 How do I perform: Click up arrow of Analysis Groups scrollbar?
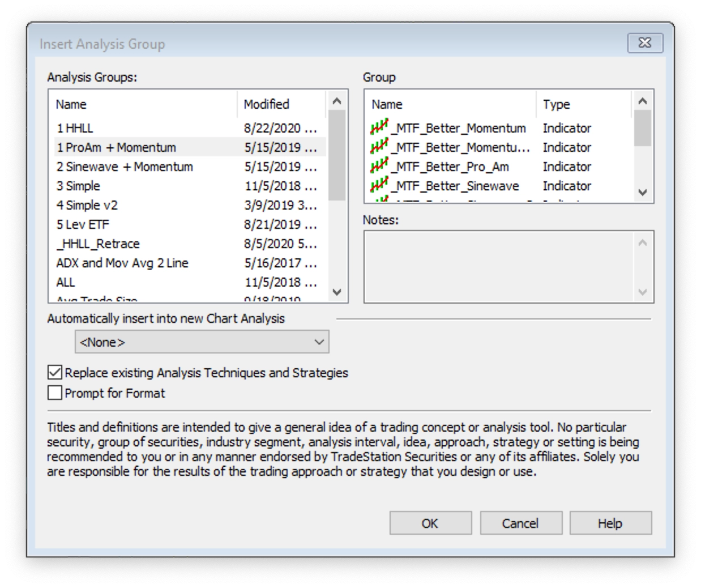337,101
